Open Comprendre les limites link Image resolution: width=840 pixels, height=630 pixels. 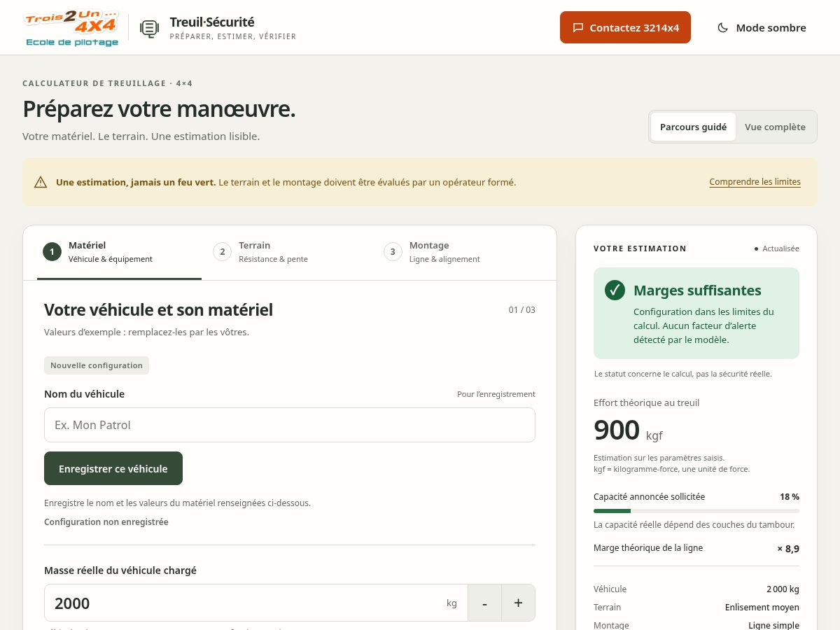click(755, 182)
